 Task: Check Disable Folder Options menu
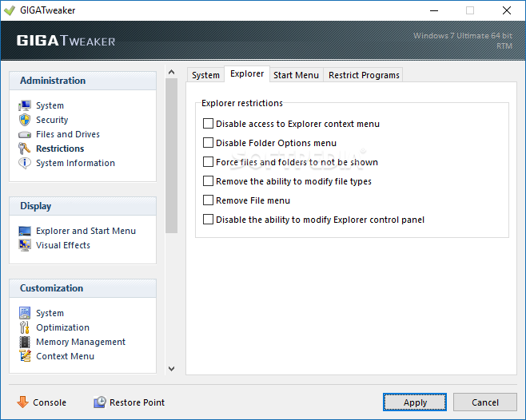(208, 142)
